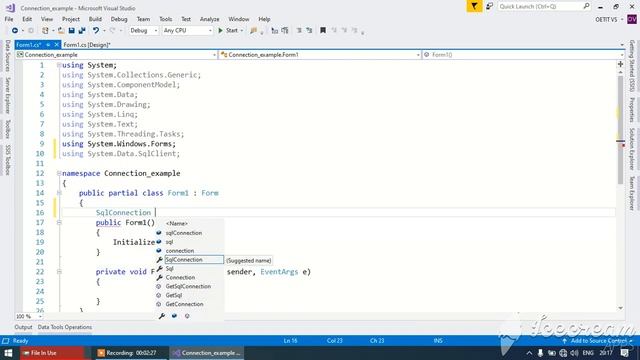Click the Add to Source Control button

click(598, 341)
